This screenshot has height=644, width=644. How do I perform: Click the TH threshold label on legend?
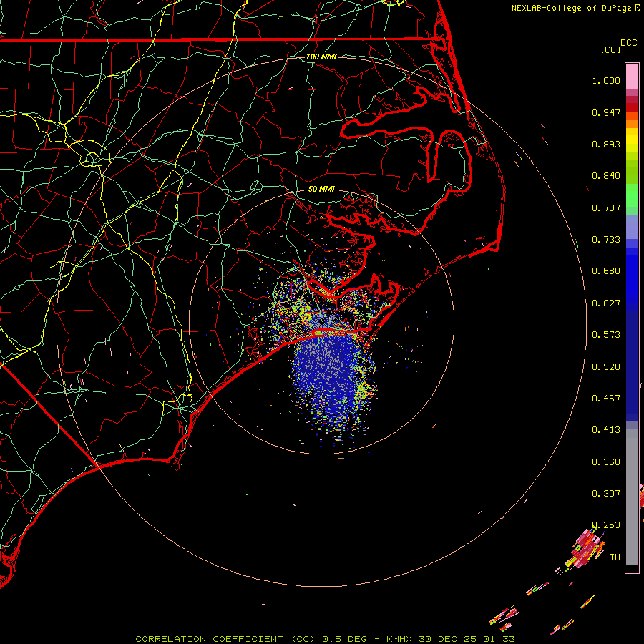pos(615,557)
